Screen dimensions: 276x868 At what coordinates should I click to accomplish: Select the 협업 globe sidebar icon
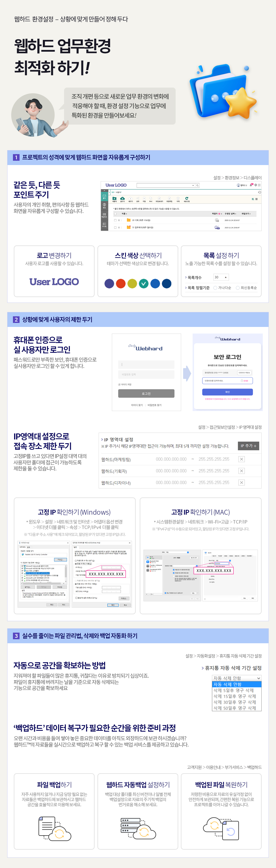[x=104, y=206]
